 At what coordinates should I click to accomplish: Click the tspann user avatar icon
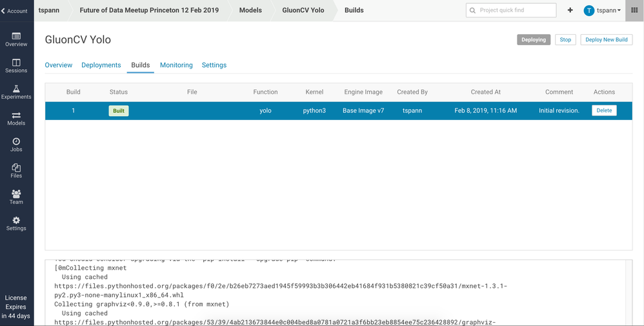589,11
